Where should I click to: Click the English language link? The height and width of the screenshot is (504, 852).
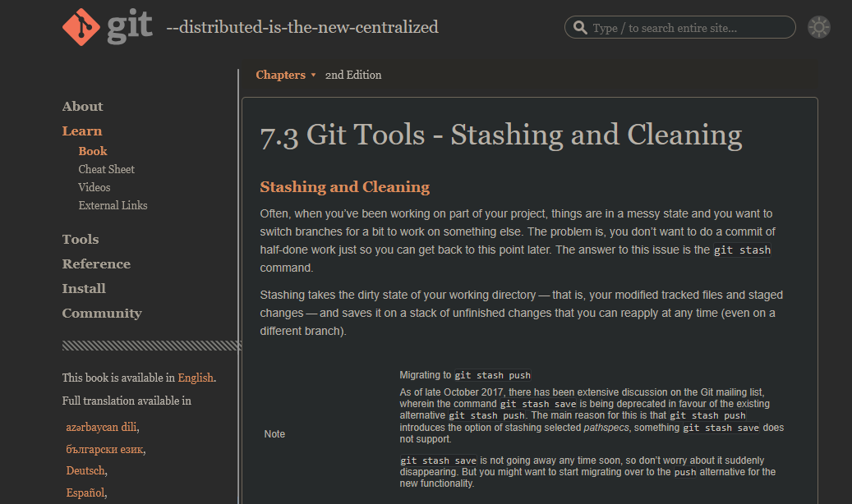[196, 377]
